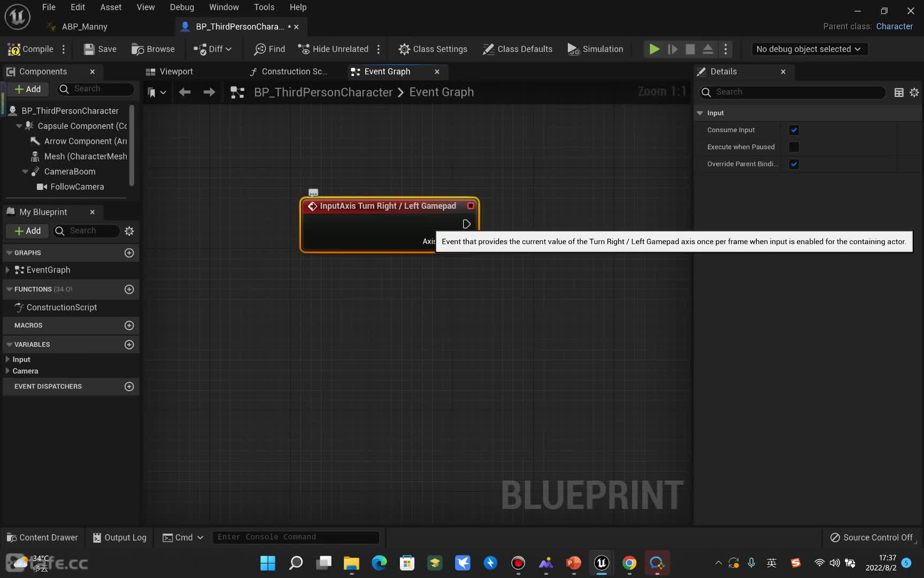This screenshot has height=578, width=924.
Task: Open Content Drawer
Action: point(42,537)
